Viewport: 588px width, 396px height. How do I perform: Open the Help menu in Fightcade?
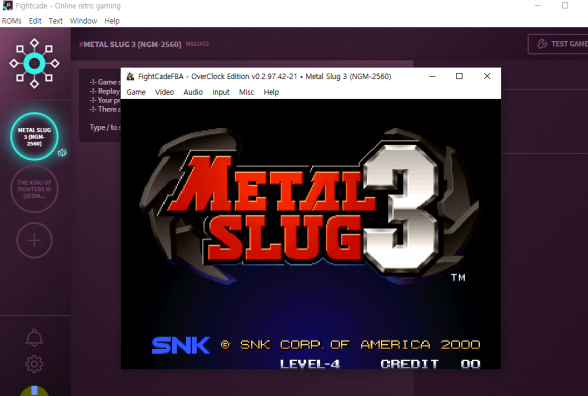pyautogui.click(x=112, y=21)
